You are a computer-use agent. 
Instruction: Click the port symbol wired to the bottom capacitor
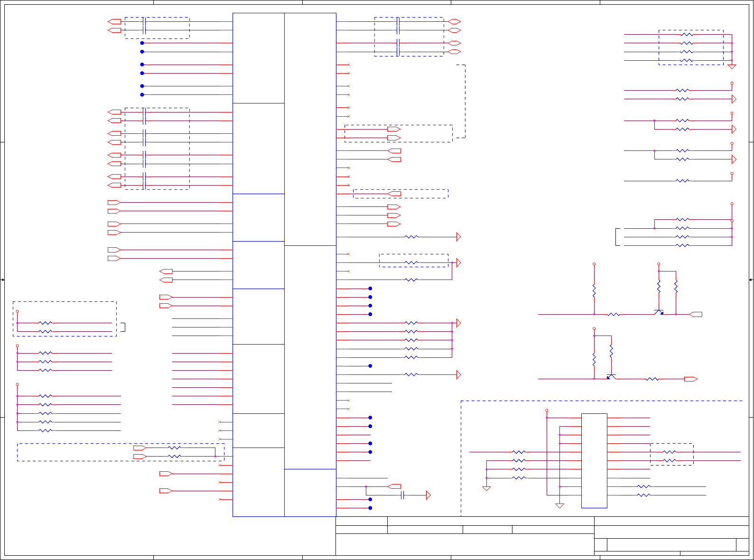[x=394, y=486]
